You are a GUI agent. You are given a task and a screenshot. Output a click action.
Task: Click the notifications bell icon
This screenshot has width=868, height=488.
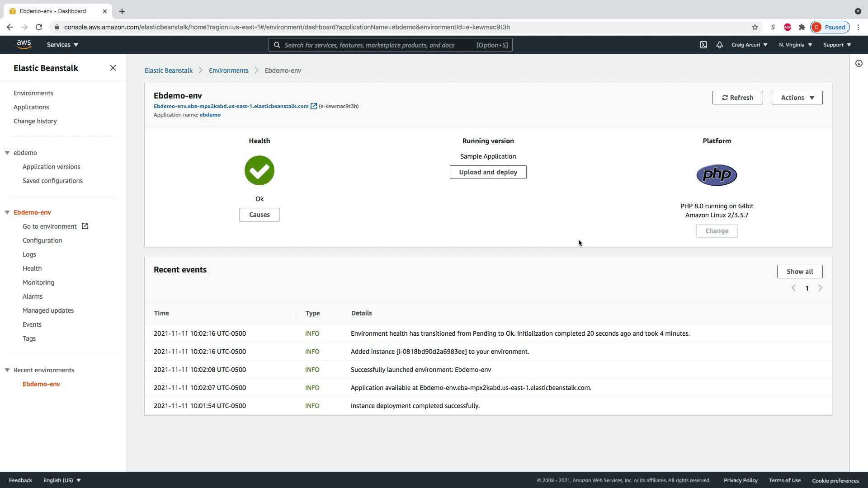[x=719, y=45]
